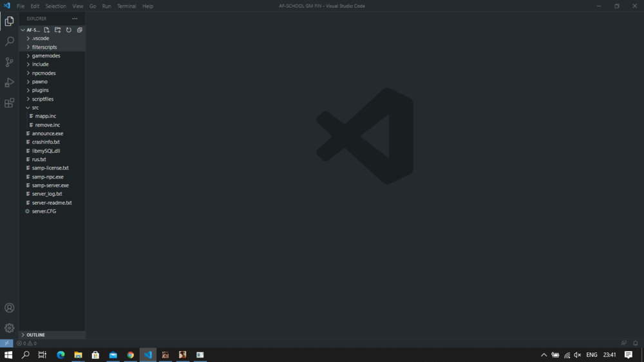Open the Selection menu

[55, 6]
